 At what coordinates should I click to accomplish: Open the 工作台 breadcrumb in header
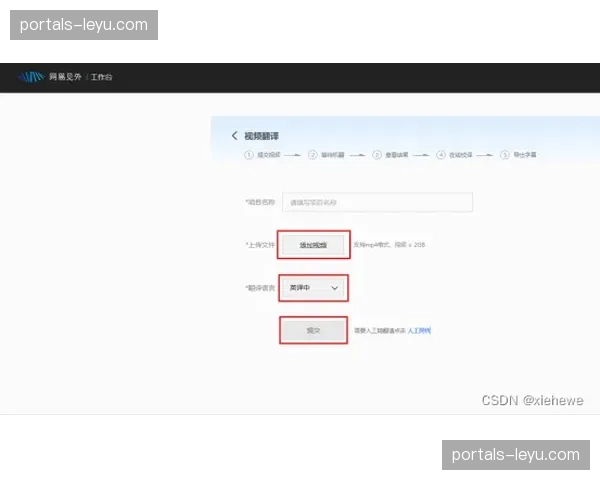coord(102,77)
